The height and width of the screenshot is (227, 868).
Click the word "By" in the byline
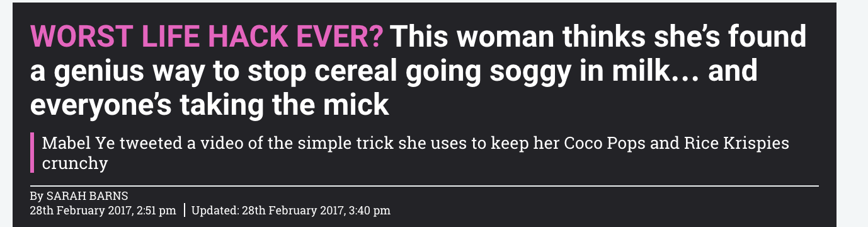click(37, 196)
